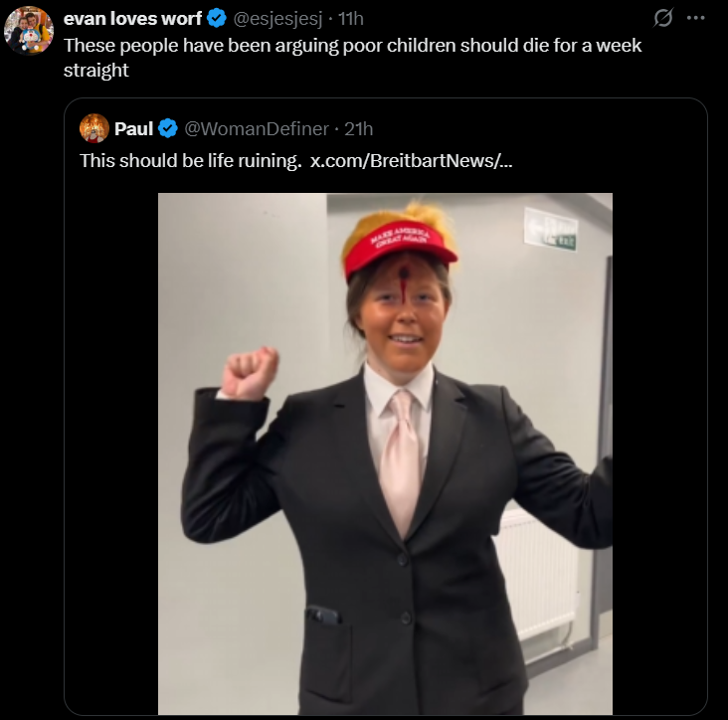Click Paul's blue verified badge
This screenshot has height=720, width=728.
pyautogui.click(x=168, y=128)
